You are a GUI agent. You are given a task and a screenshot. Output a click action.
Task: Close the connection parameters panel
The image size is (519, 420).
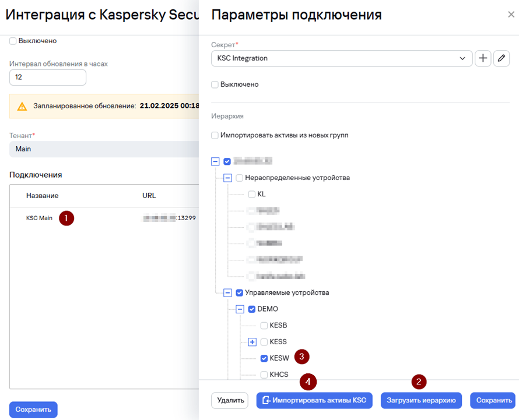pos(511,15)
